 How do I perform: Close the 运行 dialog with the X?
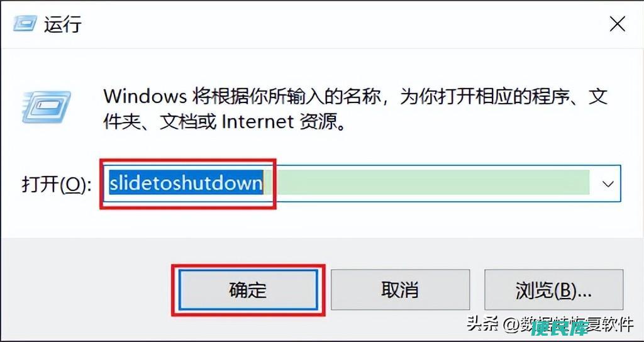pyautogui.click(x=617, y=25)
